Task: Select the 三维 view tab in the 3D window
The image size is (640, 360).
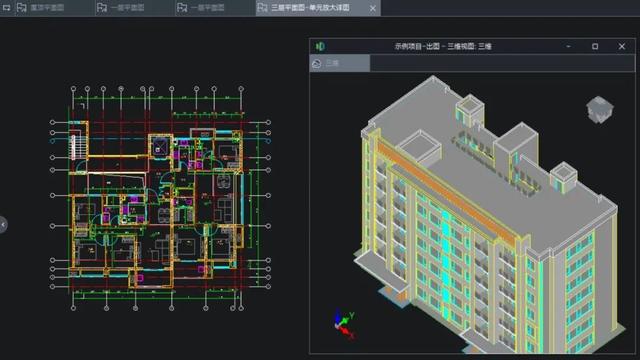Action: pos(340,63)
